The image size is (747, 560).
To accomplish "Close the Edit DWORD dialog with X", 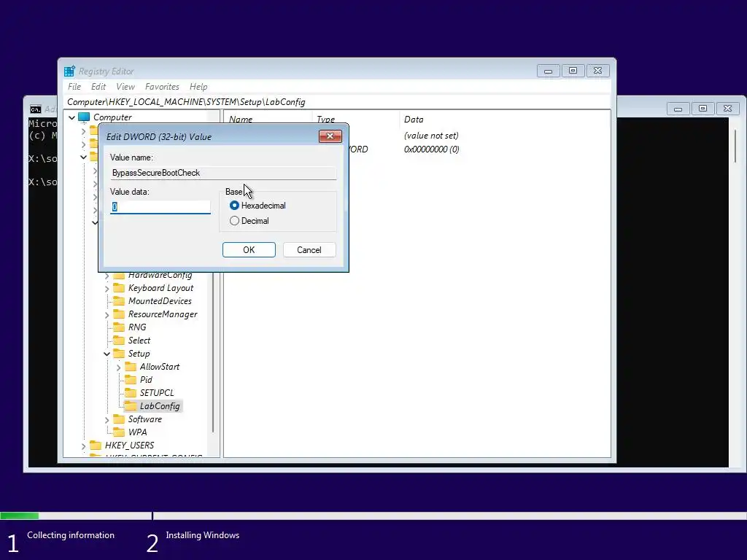I will 330,136.
